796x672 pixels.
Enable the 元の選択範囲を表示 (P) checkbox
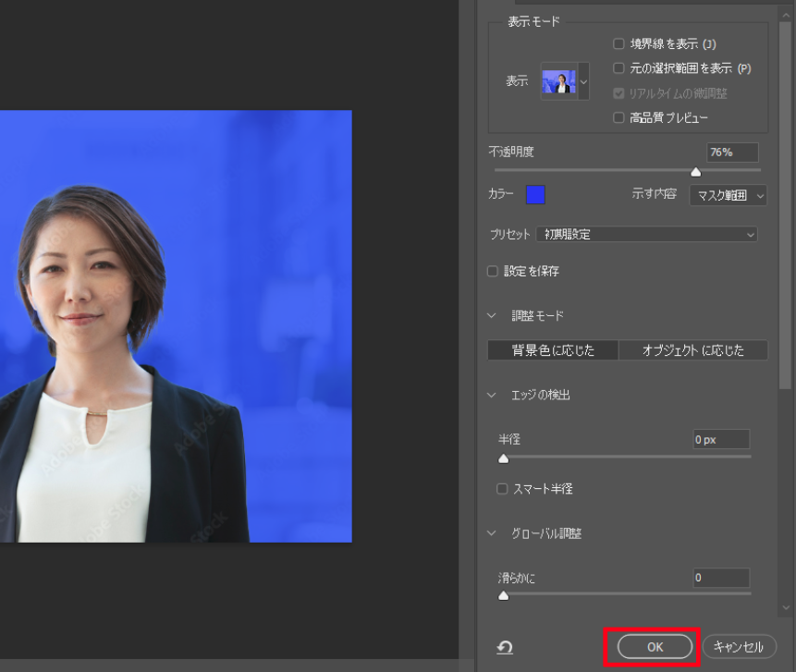(x=618, y=68)
